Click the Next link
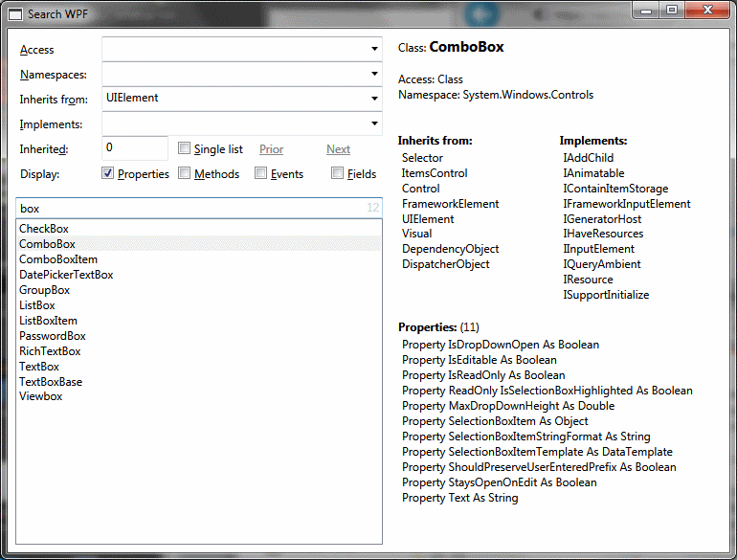 tap(339, 149)
